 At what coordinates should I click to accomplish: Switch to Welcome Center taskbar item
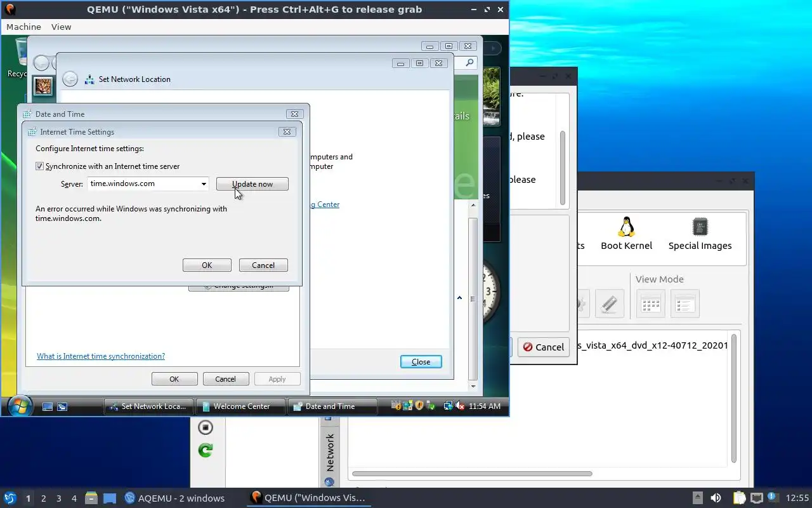point(240,406)
